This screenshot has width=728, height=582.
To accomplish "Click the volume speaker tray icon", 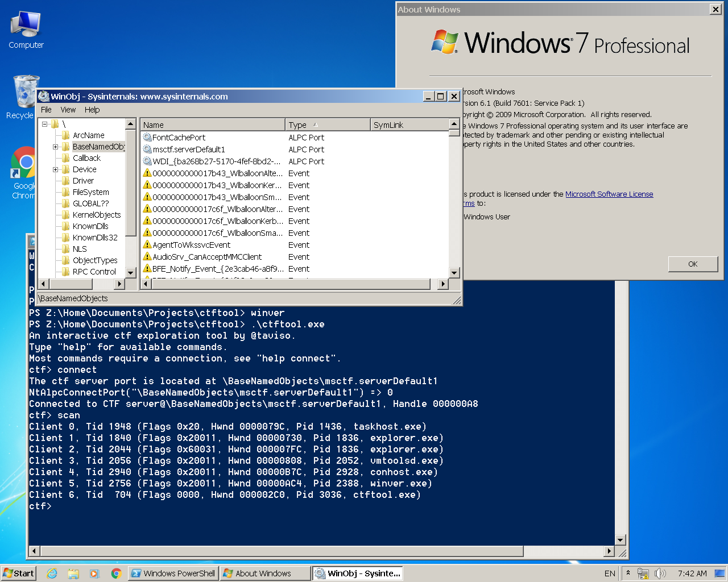I will tap(660, 573).
